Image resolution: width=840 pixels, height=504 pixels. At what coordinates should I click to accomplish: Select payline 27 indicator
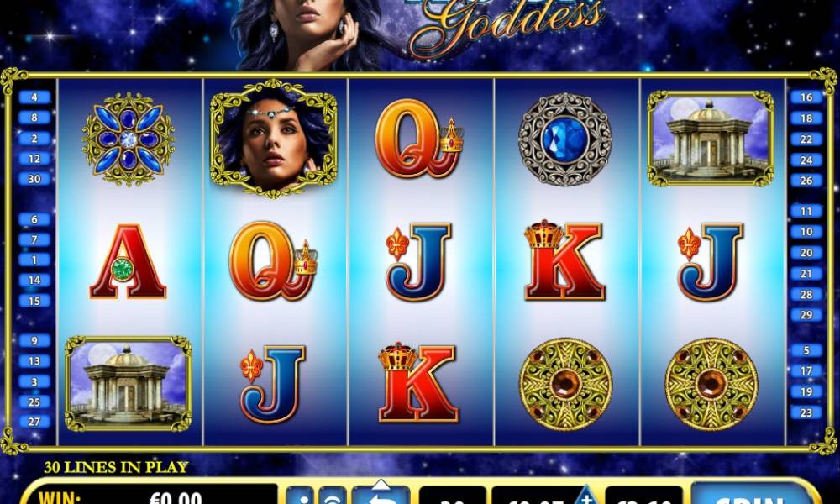point(34,422)
